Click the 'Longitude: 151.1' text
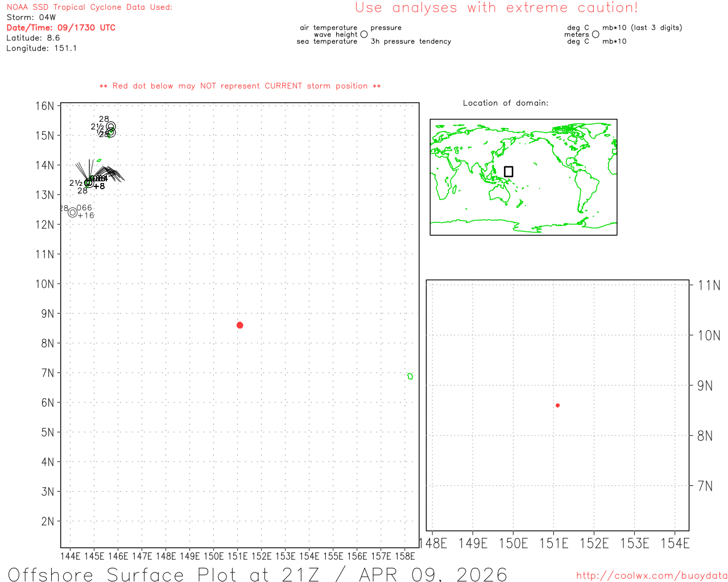Screen dimensions: 728x582 (42, 48)
